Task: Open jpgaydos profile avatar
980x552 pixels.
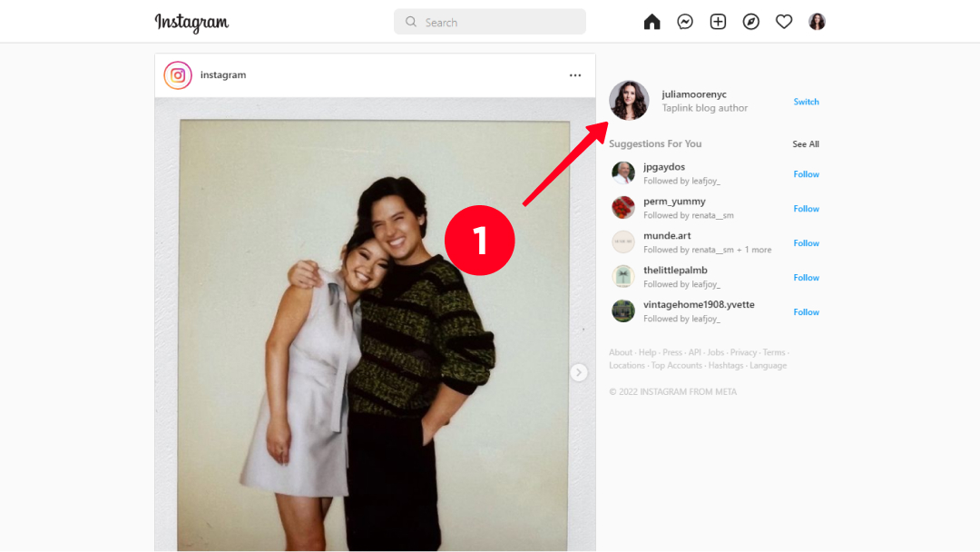Action: [623, 173]
